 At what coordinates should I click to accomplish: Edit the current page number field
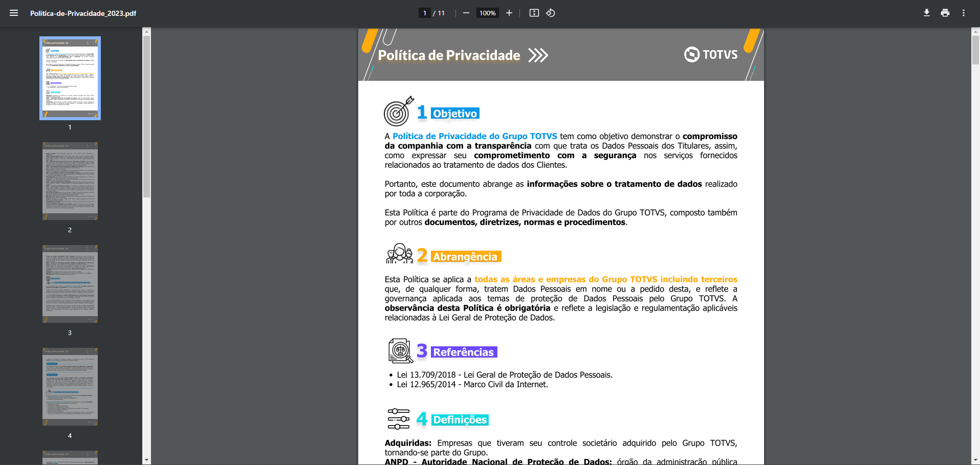coord(425,13)
